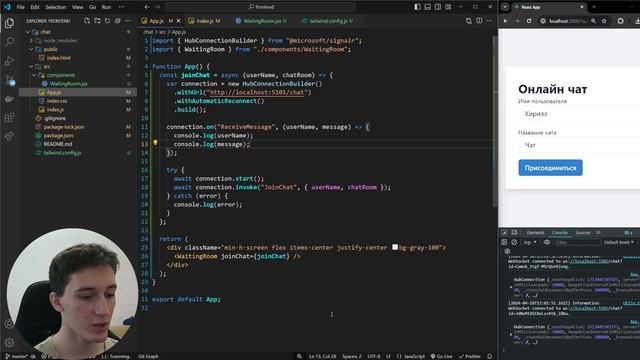
Task: Refresh the Explorer file tree
Action: [x=107, y=20]
